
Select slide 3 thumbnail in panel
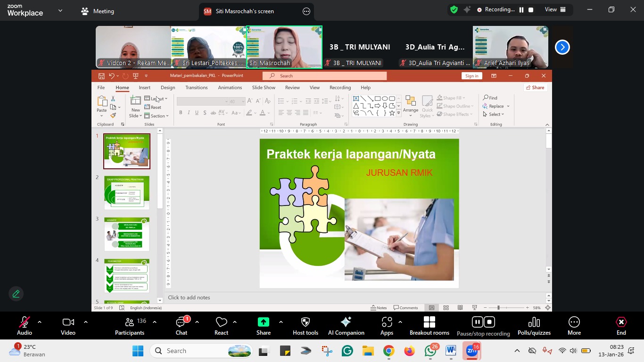click(x=127, y=234)
